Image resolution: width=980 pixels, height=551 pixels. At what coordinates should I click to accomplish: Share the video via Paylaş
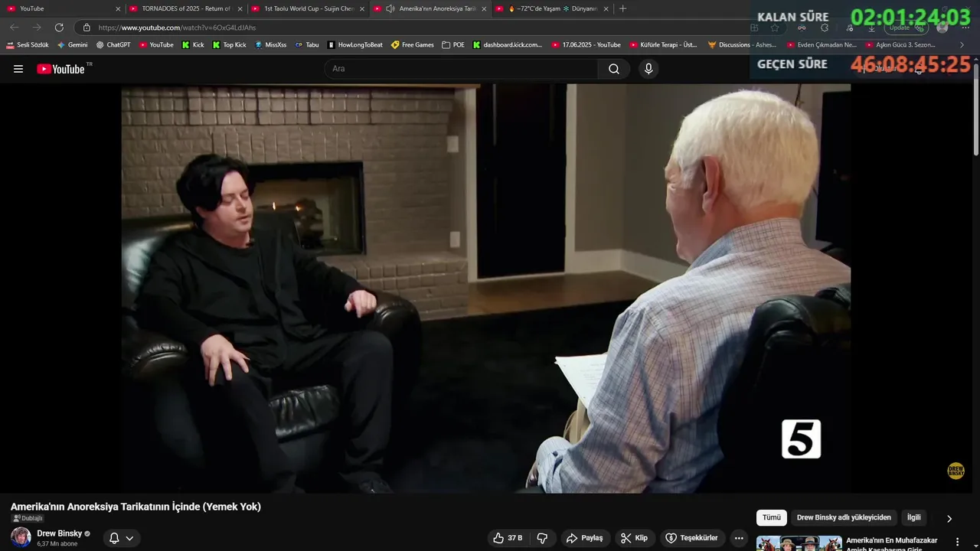584,538
